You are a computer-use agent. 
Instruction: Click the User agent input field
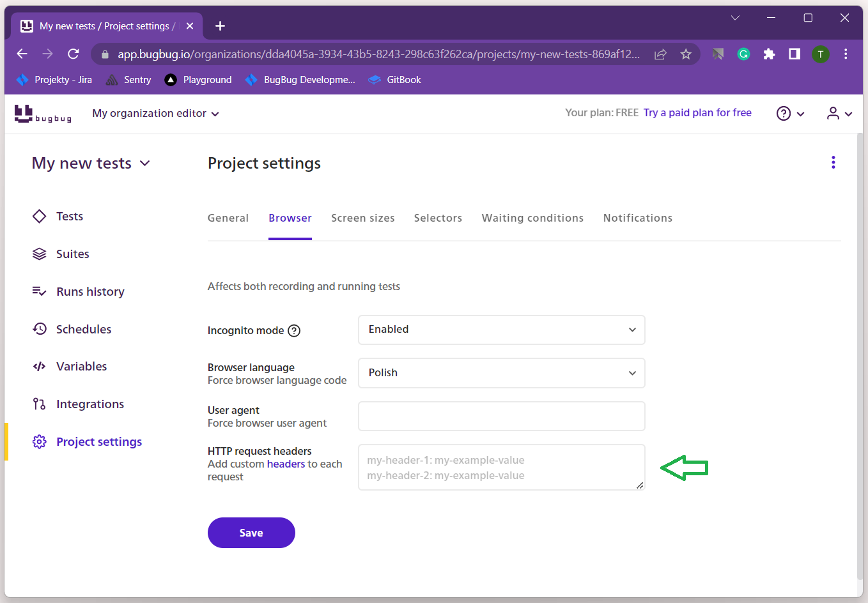(501, 416)
